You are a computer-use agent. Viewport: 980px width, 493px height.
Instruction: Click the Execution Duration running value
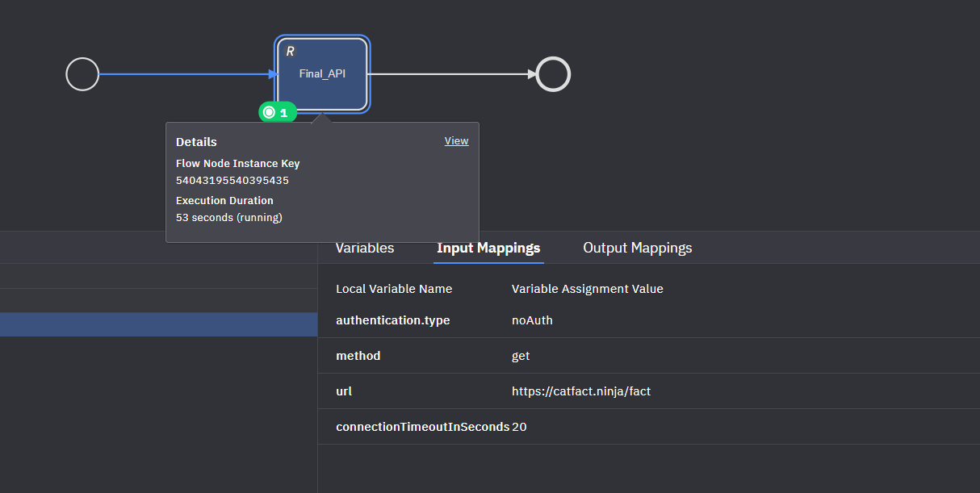[x=229, y=218]
